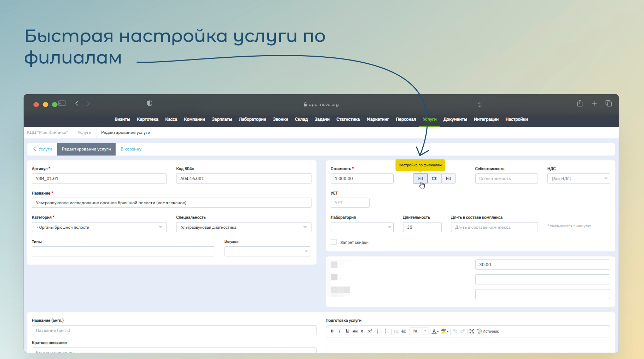Toggle bold formatting in the 'Подготовка услуги' editor
The image size is (644, 359).
332,331
